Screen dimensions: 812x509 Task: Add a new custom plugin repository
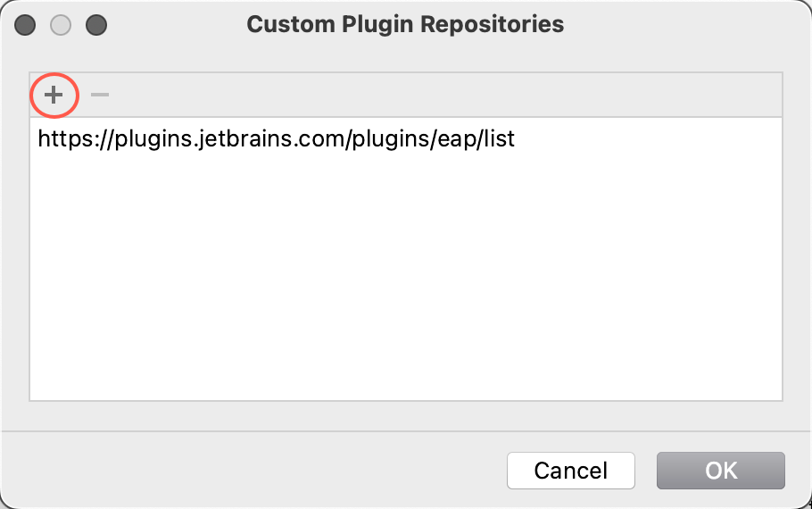click(54, 95)
